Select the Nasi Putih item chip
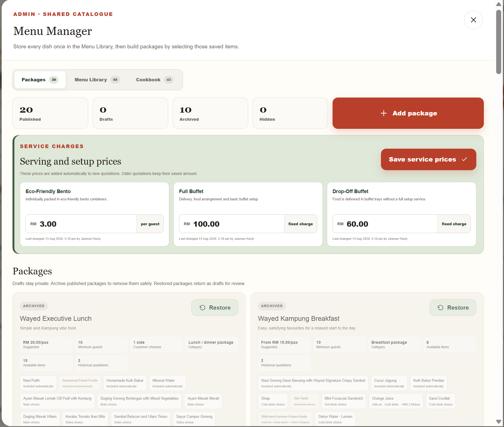The height and width of the screenshot is (427, 504). click(x=38, y=383)
